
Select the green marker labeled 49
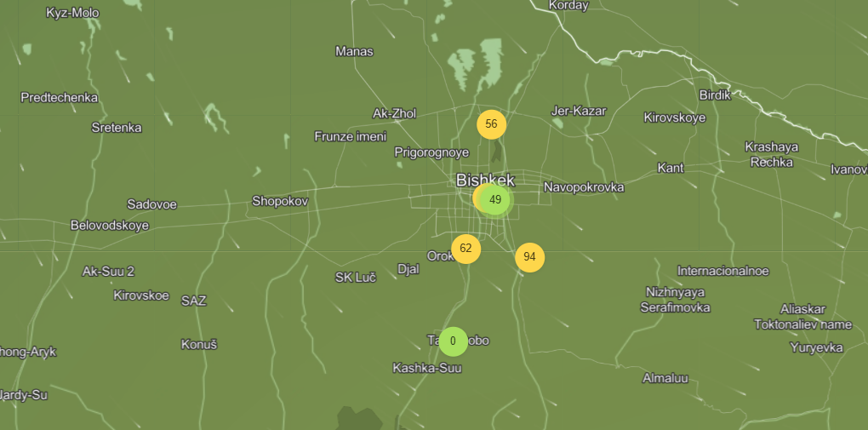coord(496,200)
